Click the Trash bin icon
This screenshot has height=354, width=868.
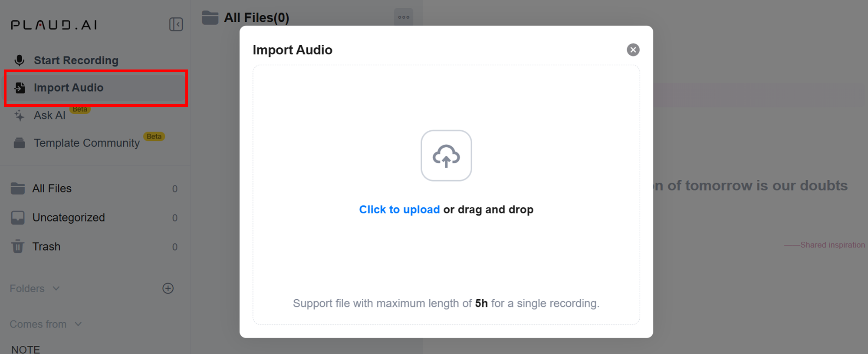pos(18,246)
